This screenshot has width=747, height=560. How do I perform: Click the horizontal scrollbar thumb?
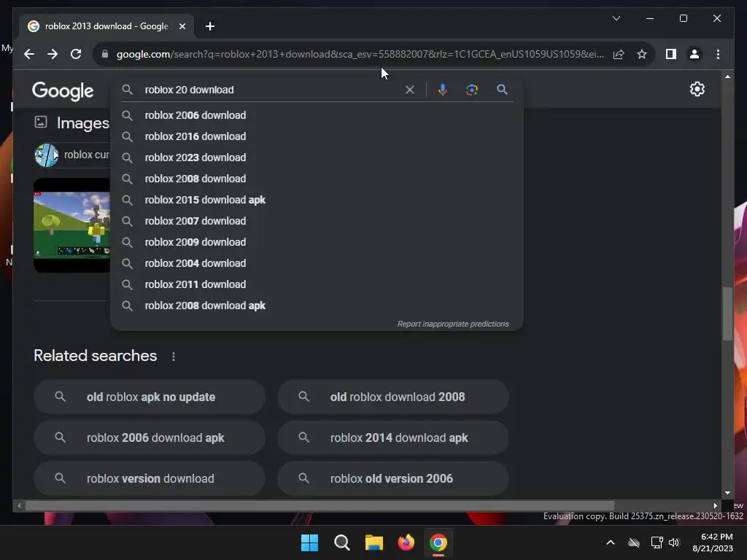coord(320,505)
